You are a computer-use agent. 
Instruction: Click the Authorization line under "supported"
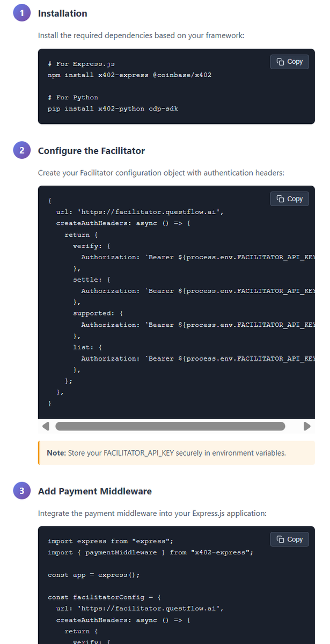[198, 325]
